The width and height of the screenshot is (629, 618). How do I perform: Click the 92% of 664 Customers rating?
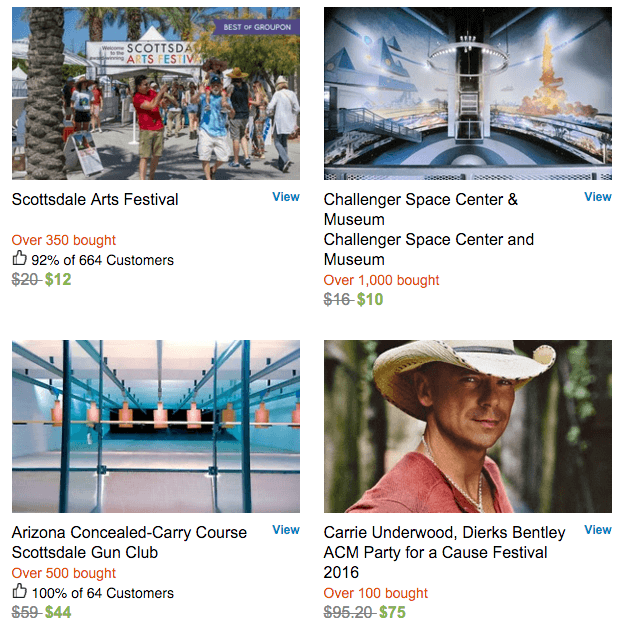[x=102, y=260]
